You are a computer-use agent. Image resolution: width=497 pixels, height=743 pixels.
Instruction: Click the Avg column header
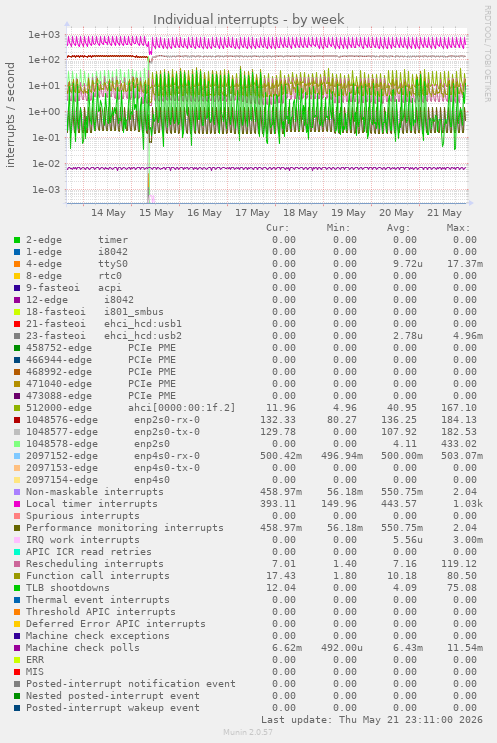coord(398,228)
